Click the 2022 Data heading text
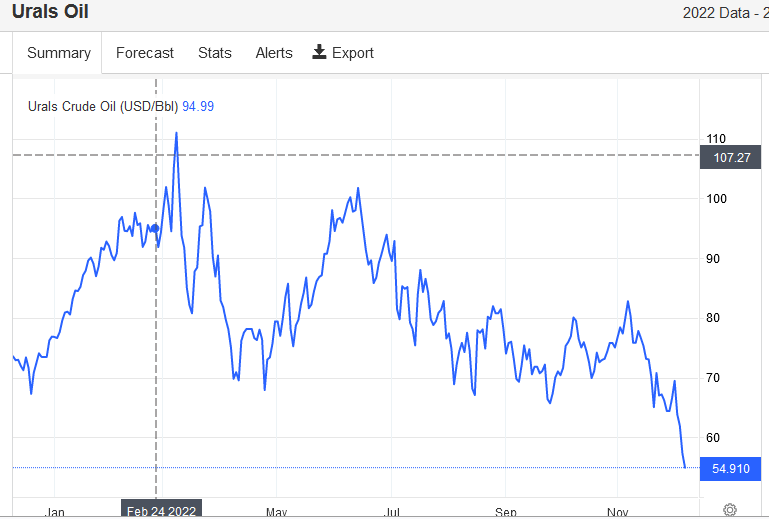769x519 pixels. coord(724,13)
